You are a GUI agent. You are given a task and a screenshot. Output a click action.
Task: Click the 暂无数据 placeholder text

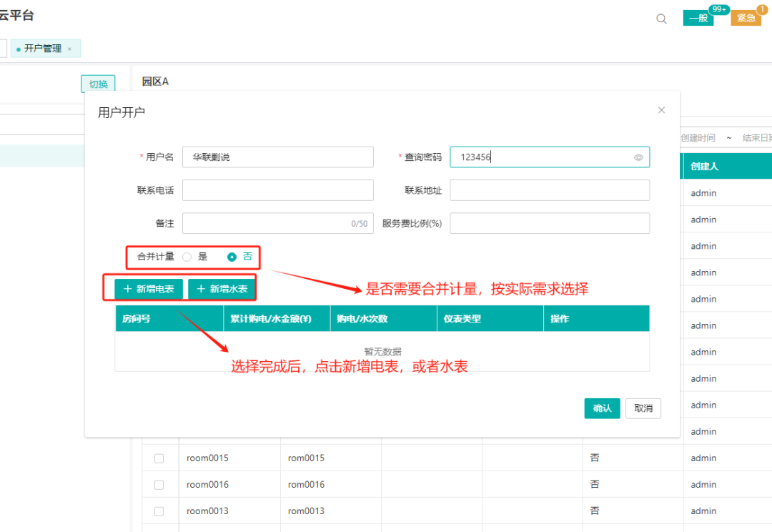[382, 351]
